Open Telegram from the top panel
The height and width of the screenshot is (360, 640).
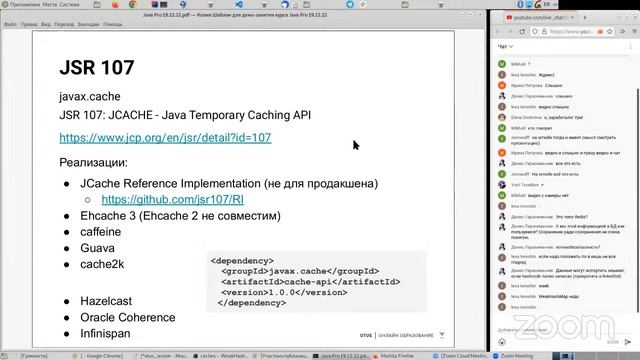tap(350, 4)
